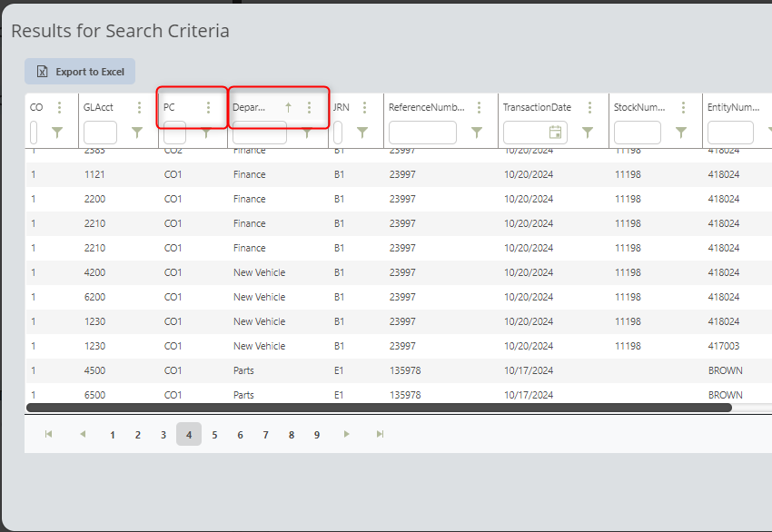This screenshot has width=772, height=532.
Task: Go to the last page
Action: pos(380,434)
